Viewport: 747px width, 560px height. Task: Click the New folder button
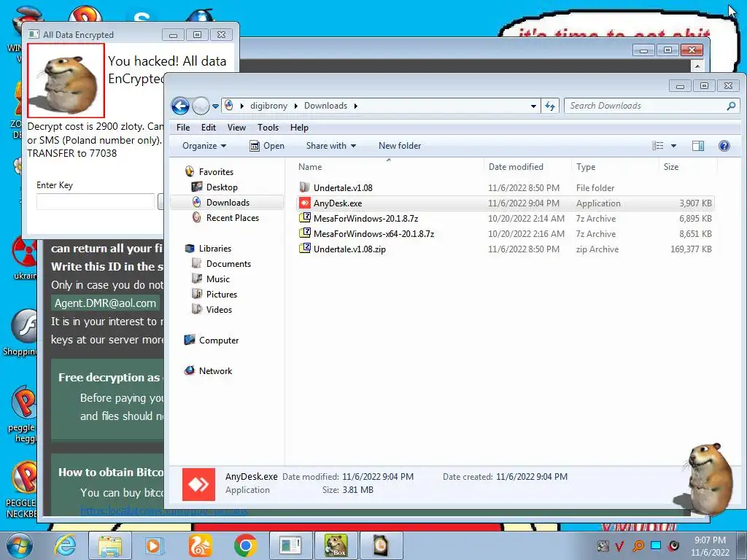tap(400, 146)
